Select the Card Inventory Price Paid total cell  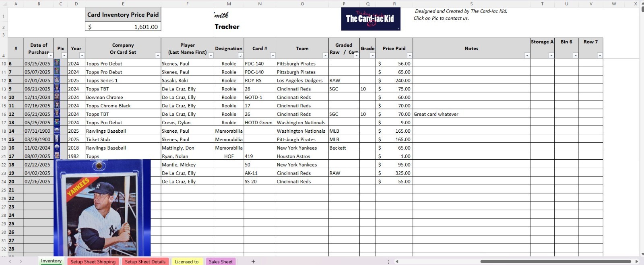coord(123,27)
